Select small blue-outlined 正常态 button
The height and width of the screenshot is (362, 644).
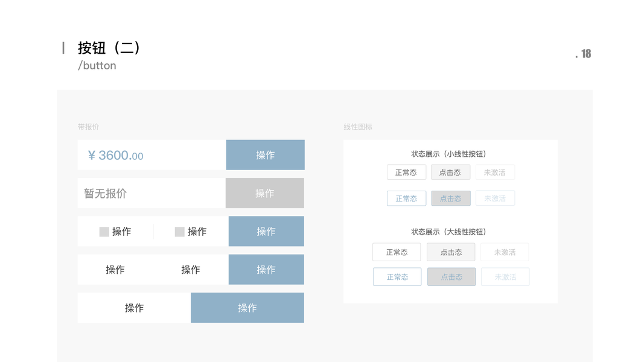406,198
